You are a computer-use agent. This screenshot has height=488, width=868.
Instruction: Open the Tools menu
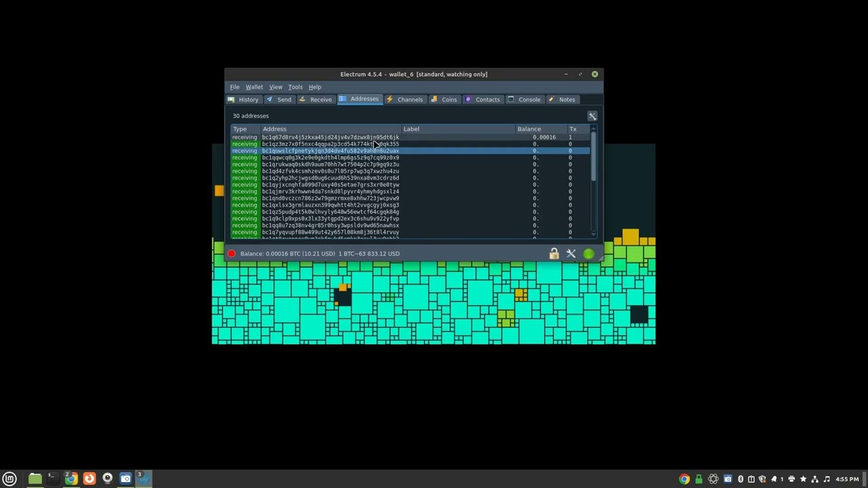295,87
